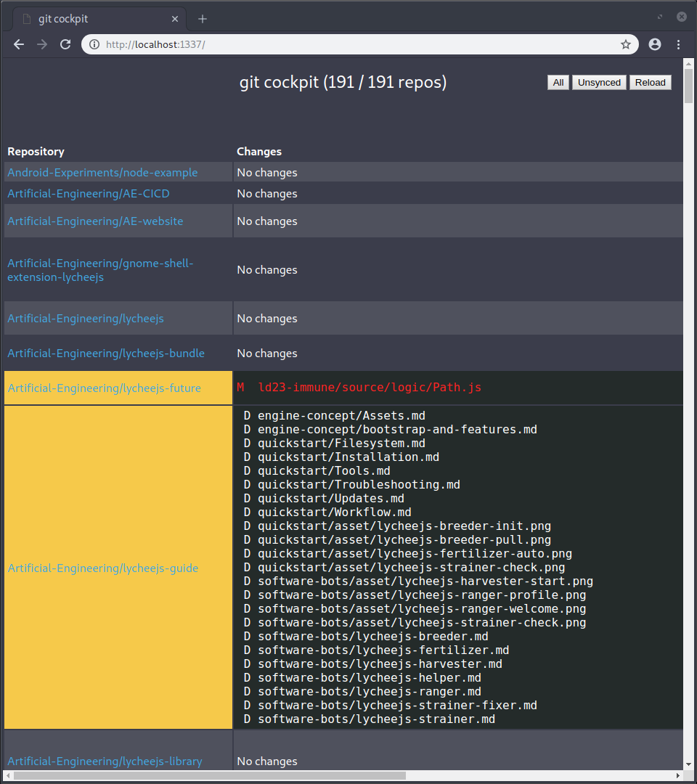Open Artificial-Engineering/AE-CICD link

point(89,194)
